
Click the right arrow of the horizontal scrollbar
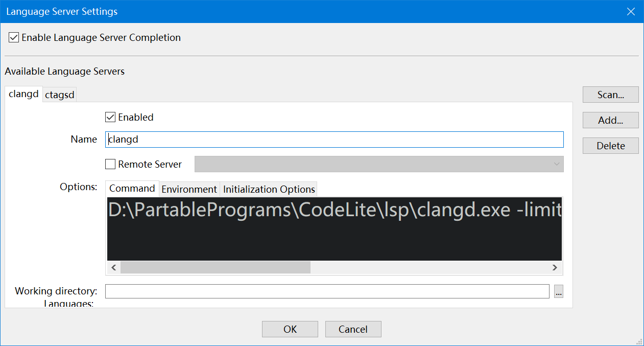(555, 267)
